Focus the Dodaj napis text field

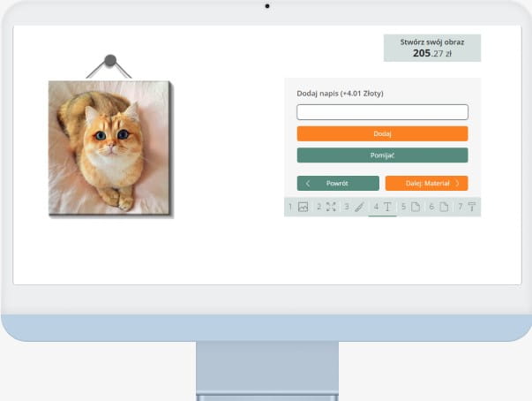(382, 112)
